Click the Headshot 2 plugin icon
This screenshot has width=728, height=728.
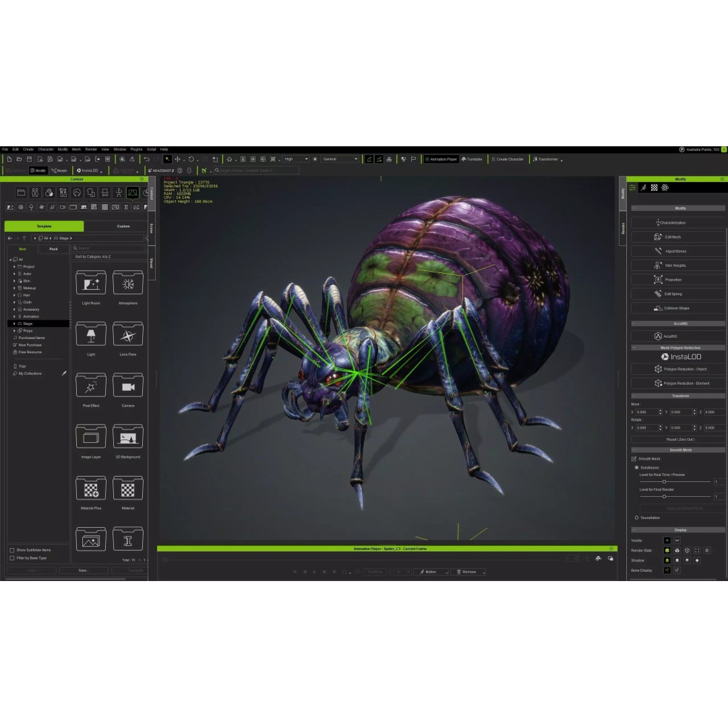coord(161,171)
